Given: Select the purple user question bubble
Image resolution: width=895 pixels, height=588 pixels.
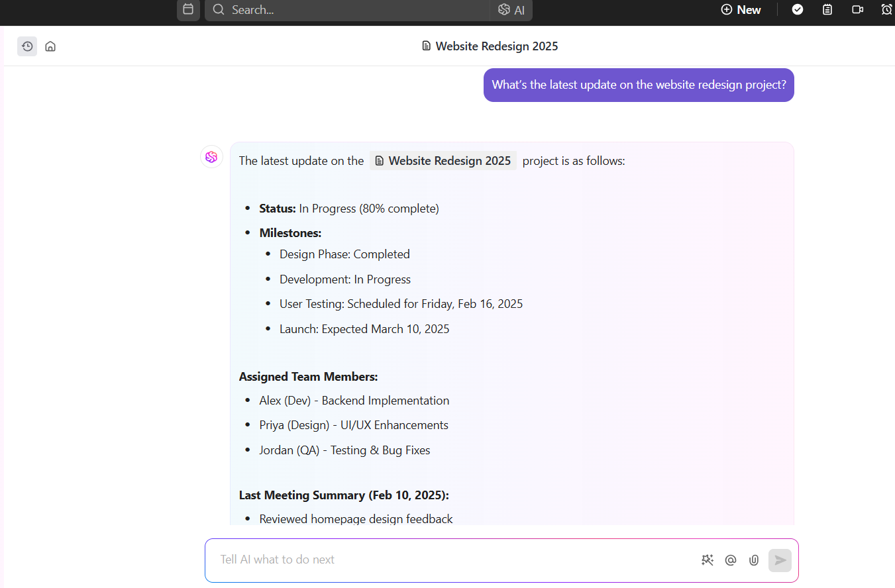Looking at the screenshot, I should point(638,85).
